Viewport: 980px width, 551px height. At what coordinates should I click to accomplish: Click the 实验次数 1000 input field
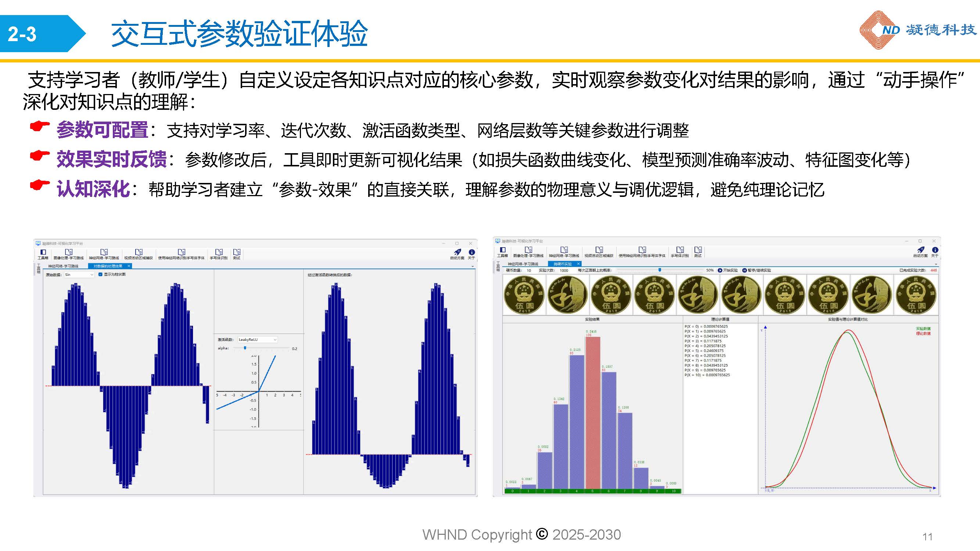pos(564,270)
